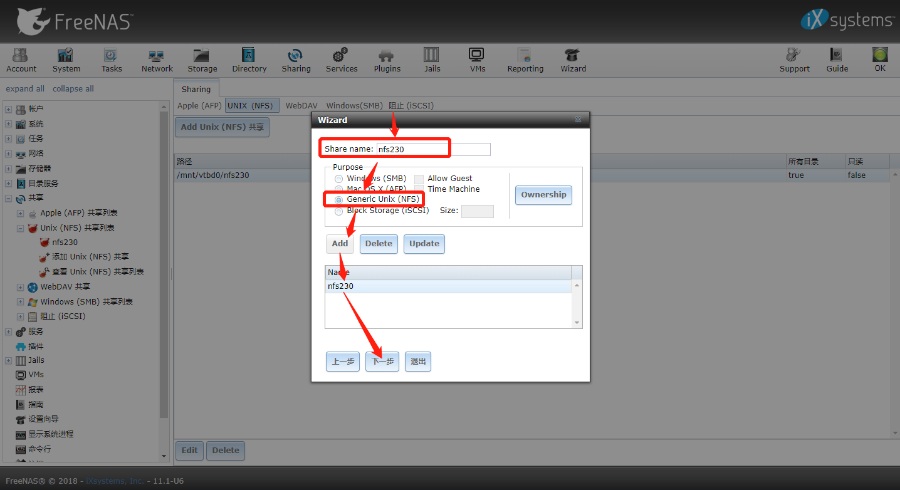
Task: Open the Network toolbar icon
Action: [157, 60]
